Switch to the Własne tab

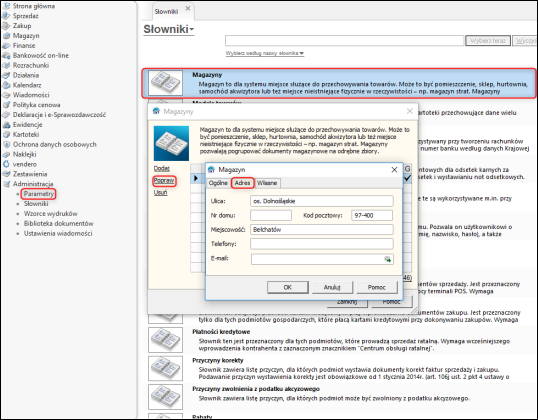(267, 183)
